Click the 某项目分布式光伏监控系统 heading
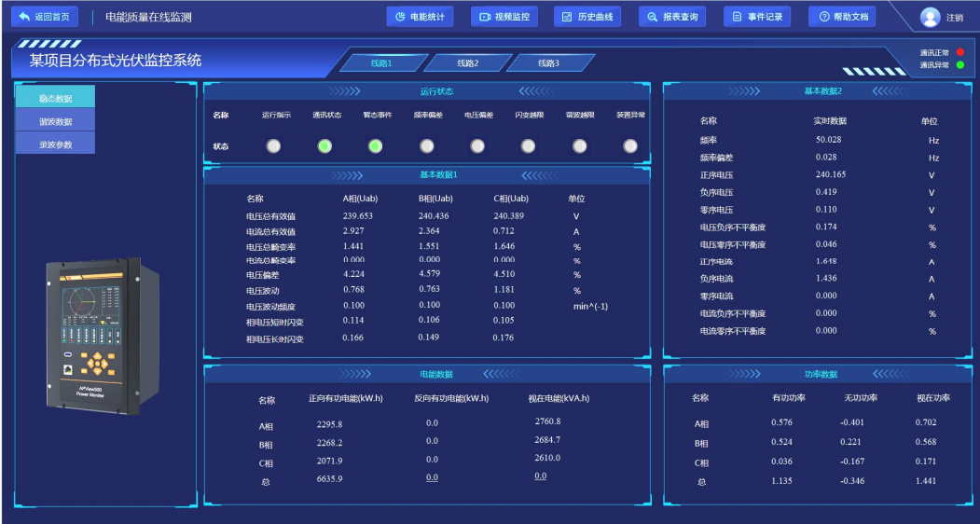 coord(116,61)
